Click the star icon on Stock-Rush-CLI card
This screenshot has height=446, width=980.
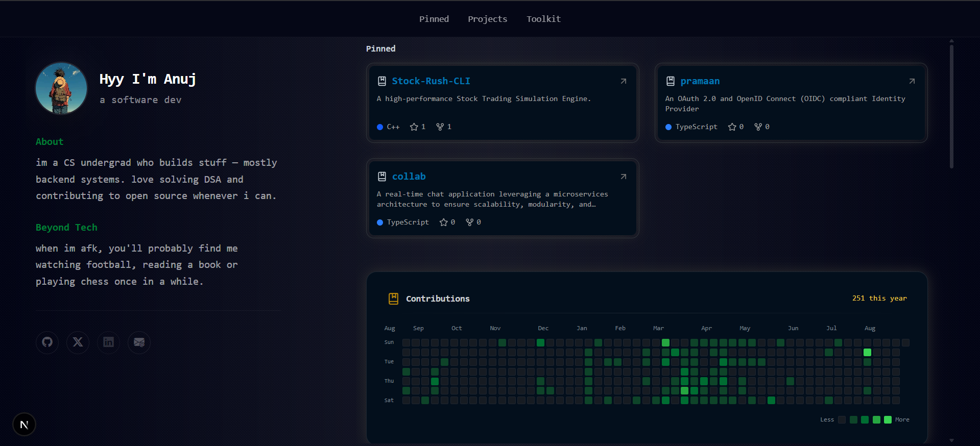point(414,127)
